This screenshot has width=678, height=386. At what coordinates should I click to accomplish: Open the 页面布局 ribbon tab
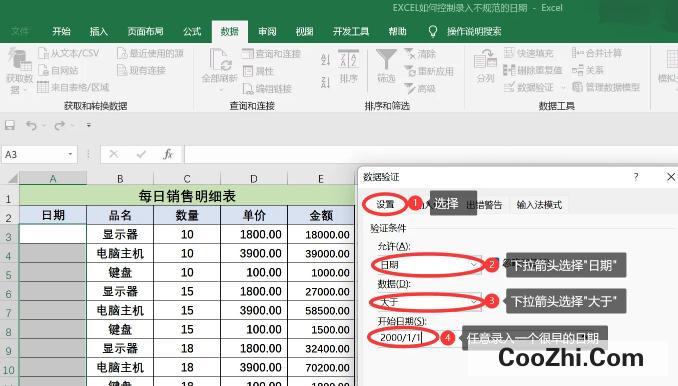[x=145, y=31]
